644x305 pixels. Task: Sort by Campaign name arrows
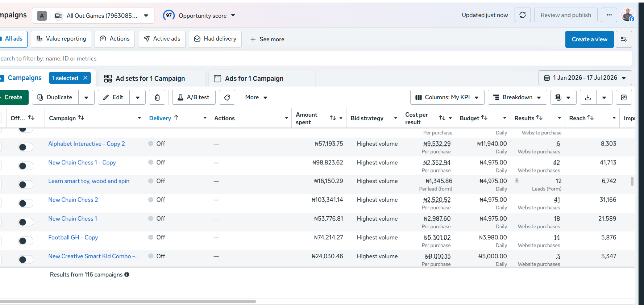click(81, 118)
